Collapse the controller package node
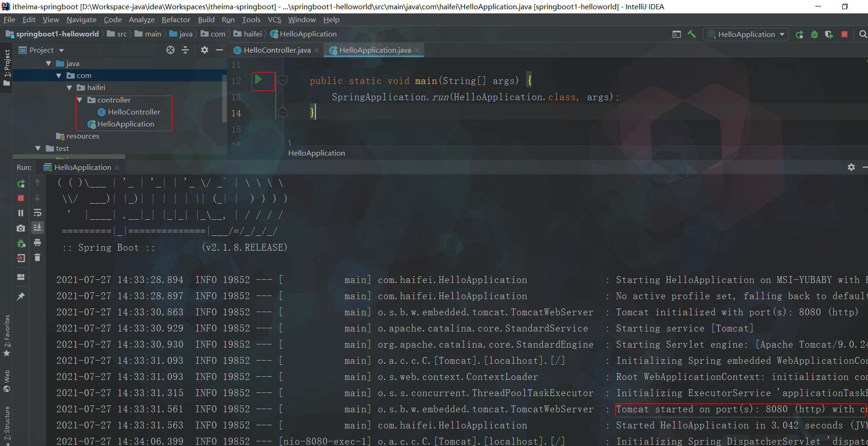 79,100
